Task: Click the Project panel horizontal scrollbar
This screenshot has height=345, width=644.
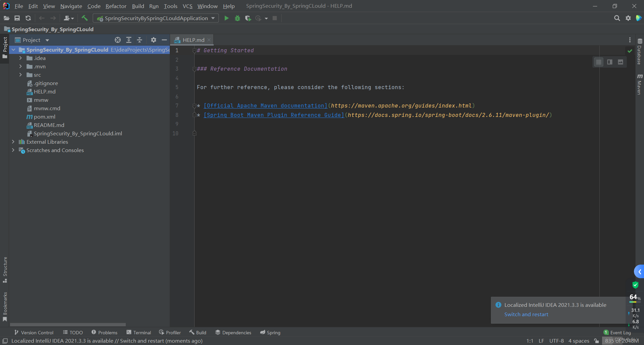Action: [68, 324]
